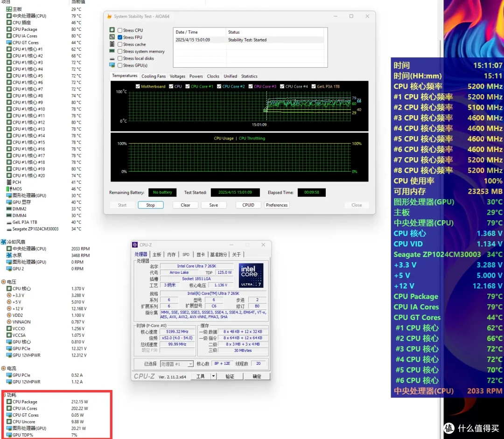Click the +3.3 V voltage icon

click(9, 295)
